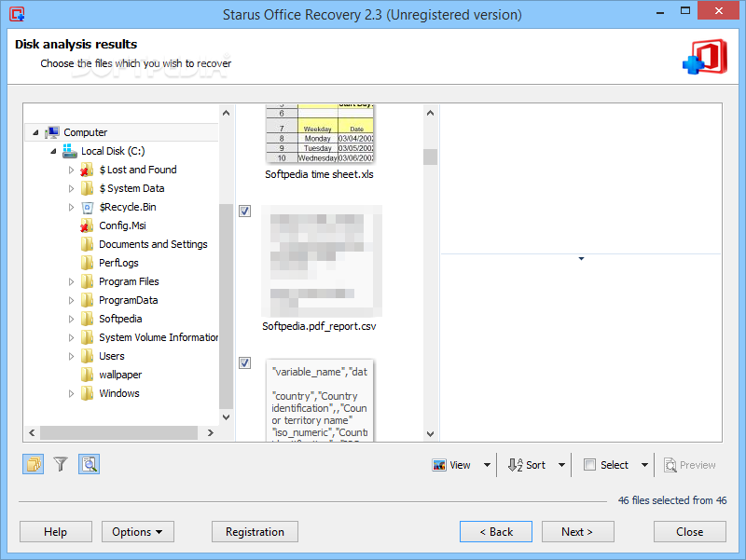Click the PerfLogs folder icon
The width and height of the screenshot is (746, 560).
(87, 263)
